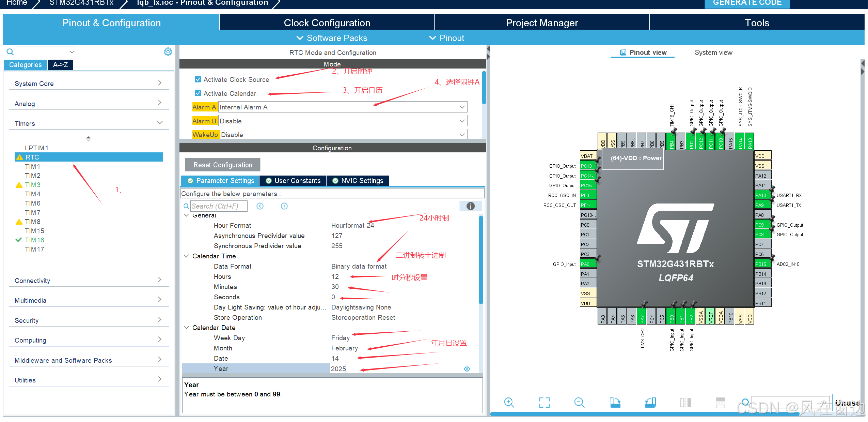Fit chip to screen with best-fit icon

coord(544,402)
